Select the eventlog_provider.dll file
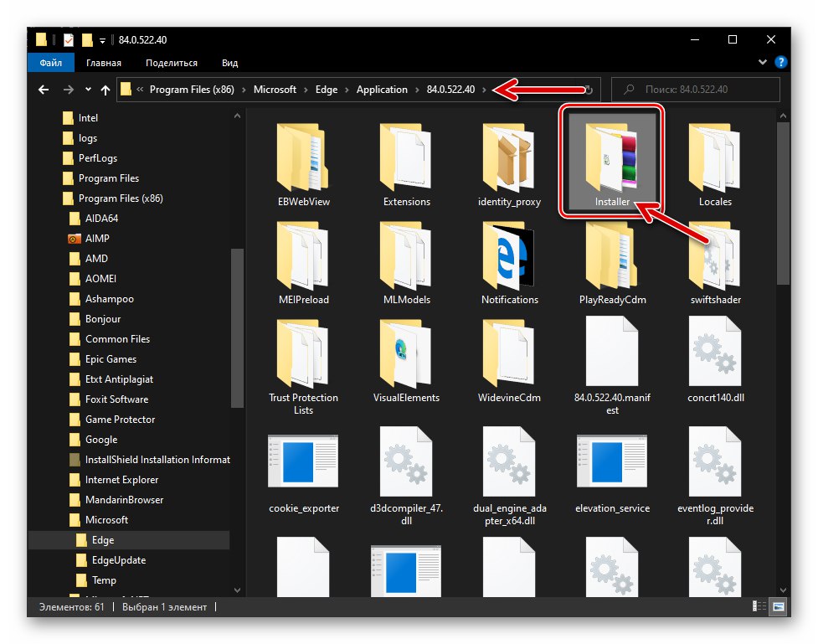 [x=715, y=477]
